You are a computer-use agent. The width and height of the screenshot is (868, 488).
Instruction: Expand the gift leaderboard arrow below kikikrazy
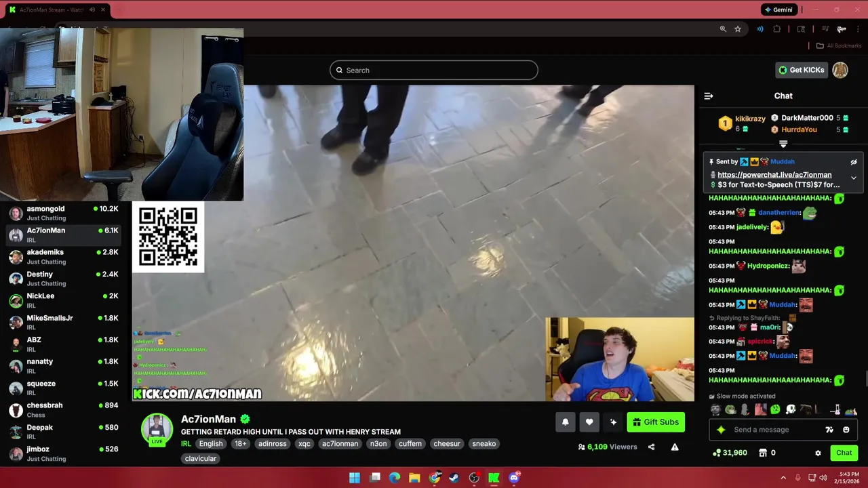click(x=783, y=144)
